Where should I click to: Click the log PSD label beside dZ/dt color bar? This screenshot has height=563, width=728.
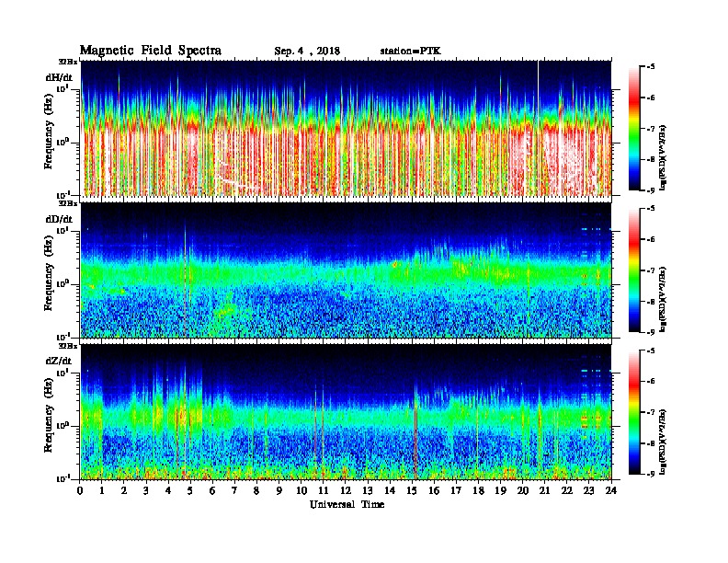point(663,442)
